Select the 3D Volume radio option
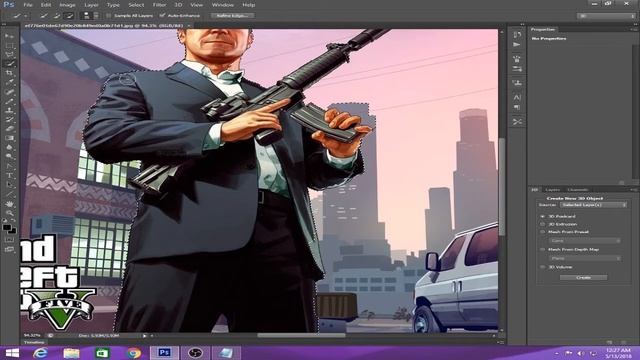Viewport: 640px width, 360px height. point(542,267)
